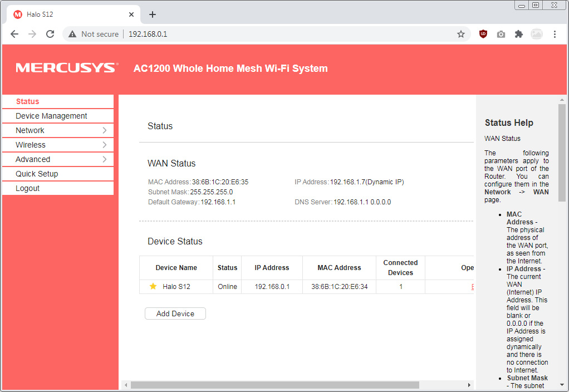Click the browser forward arrow
The image size is (569, 392).
pyautogui.click(x=32, y=34)
